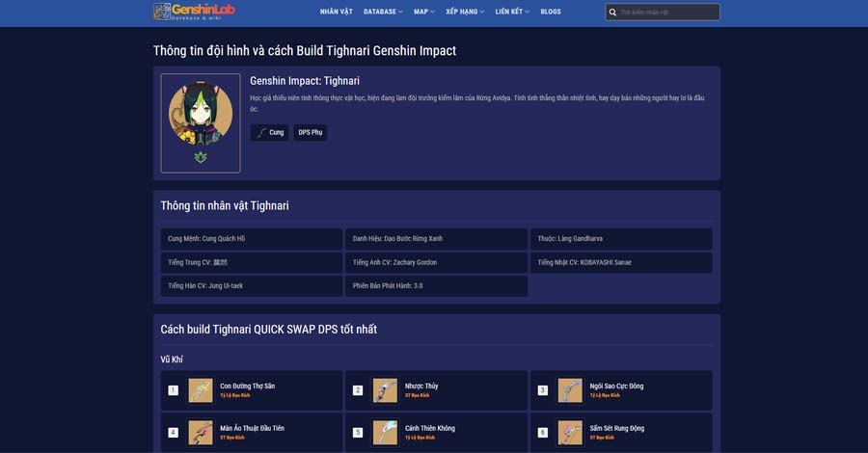868x453 pixels.
Task: Select the Màn Ảo Thuật Đầu Tiên weapon icon
Action: [201, 433]
